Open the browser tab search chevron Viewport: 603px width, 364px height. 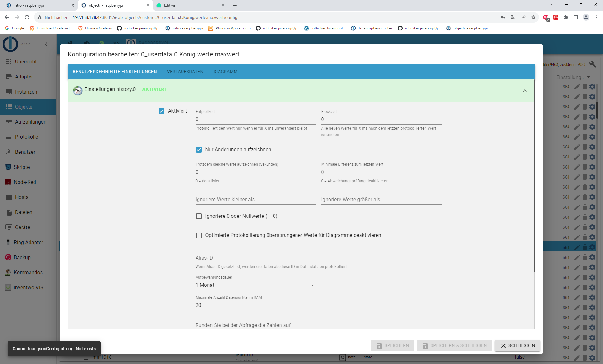pos(552,5)
